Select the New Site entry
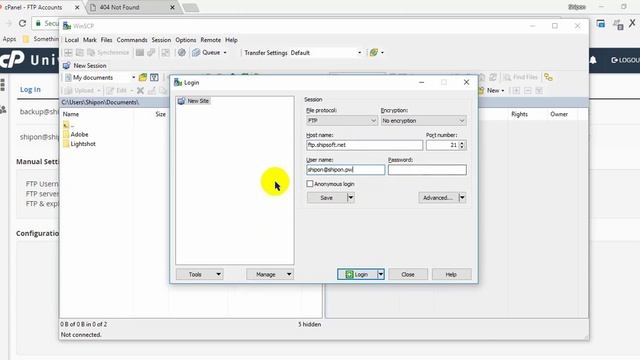Screen dimensions: 640x360 [194, 101]
